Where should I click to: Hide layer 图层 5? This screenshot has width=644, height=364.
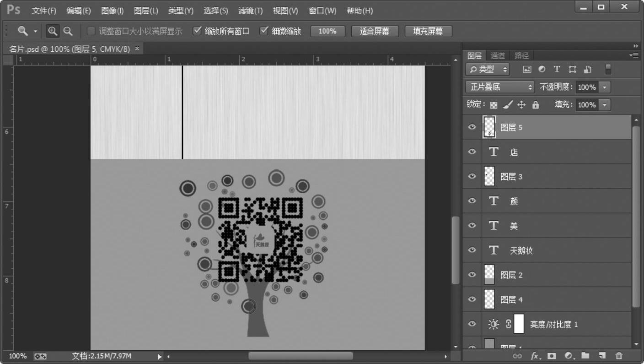(472, 127)
